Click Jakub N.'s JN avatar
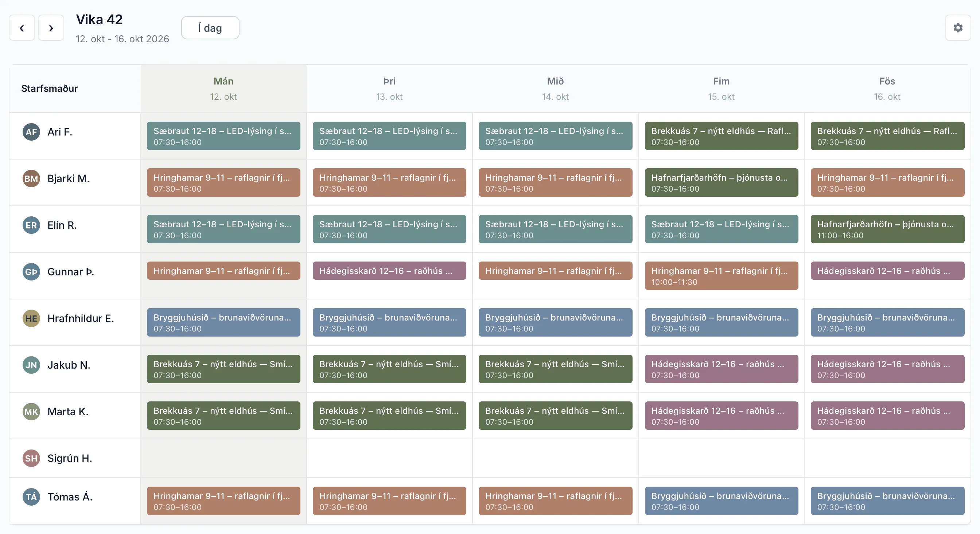 tap(31, 365)
